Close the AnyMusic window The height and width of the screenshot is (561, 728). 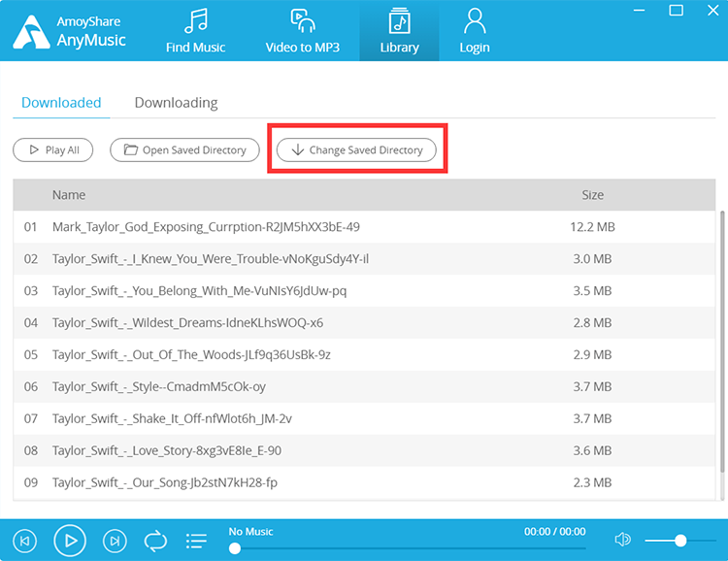[x=713, y=11]
